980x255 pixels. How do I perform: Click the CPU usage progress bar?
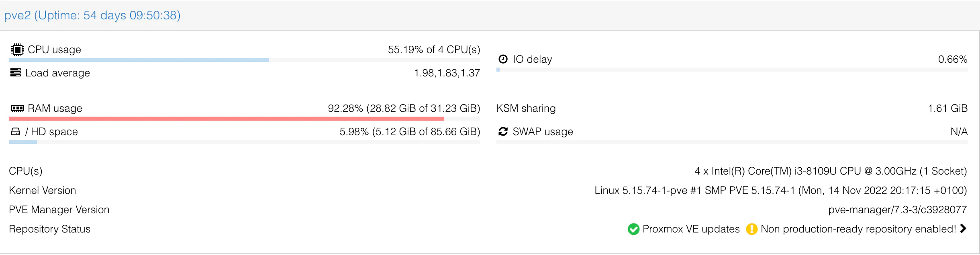(x=244, y=60)
